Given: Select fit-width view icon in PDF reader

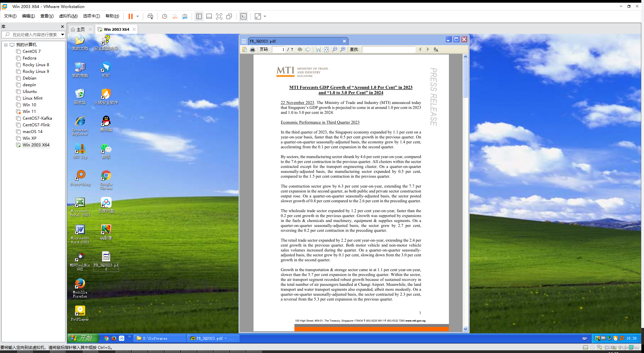Looking at the screenshot, I should pyautogui.click(x=318, y=49).
